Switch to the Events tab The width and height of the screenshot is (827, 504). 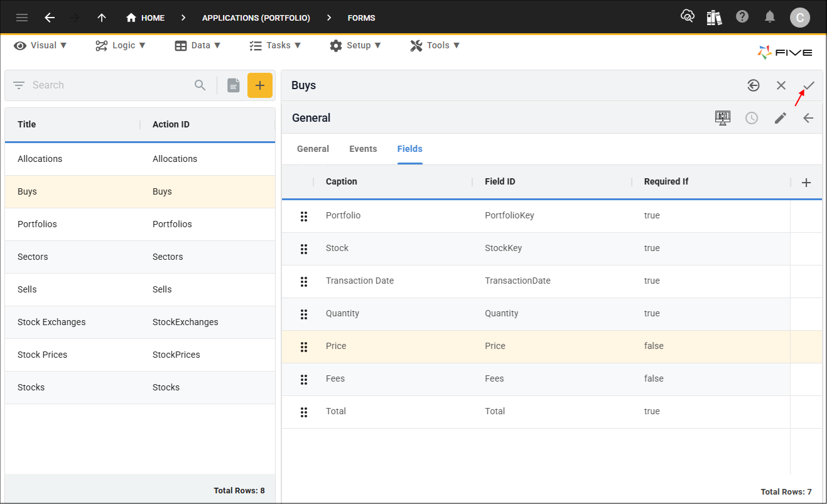(x=363, y=149)
